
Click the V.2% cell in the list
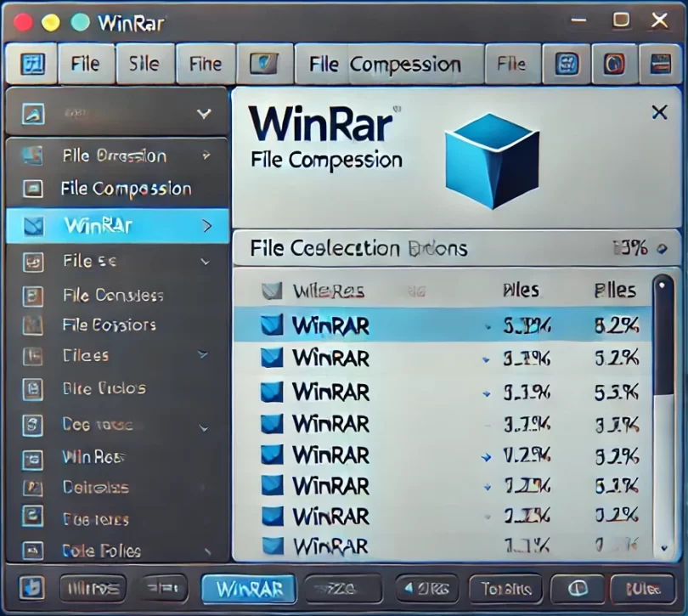(x=527, y=456)
